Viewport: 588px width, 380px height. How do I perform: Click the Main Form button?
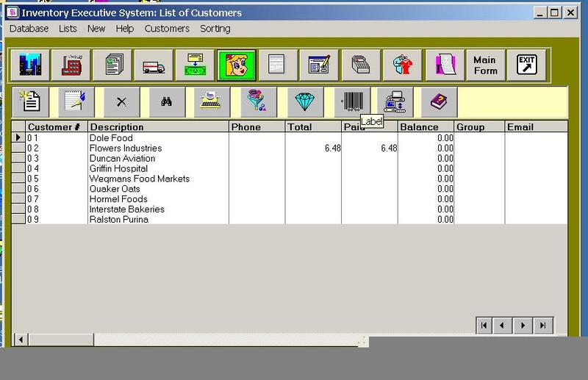click(x=485, y=65)
